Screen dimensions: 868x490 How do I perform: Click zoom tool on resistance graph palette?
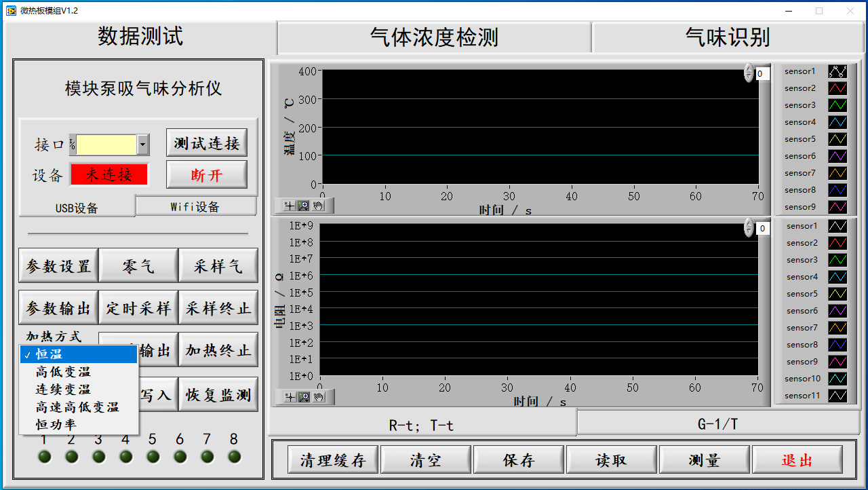(x=304, y=397)
